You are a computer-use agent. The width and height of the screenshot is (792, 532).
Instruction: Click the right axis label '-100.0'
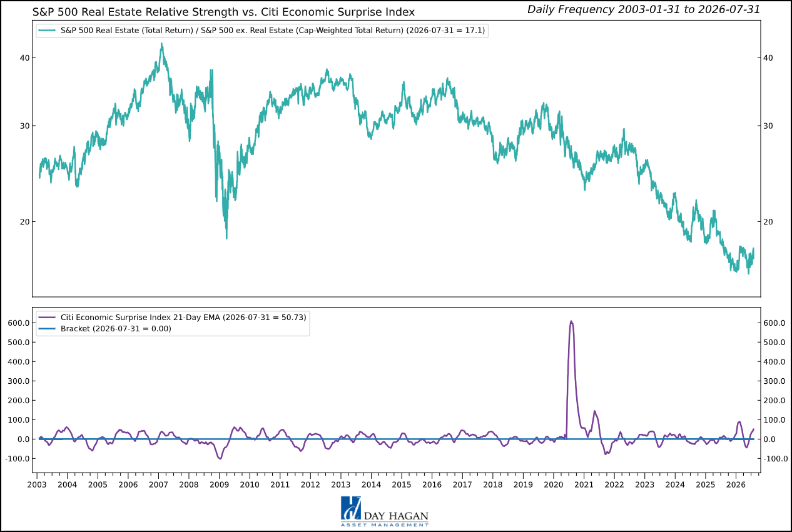tap(775, 458)
